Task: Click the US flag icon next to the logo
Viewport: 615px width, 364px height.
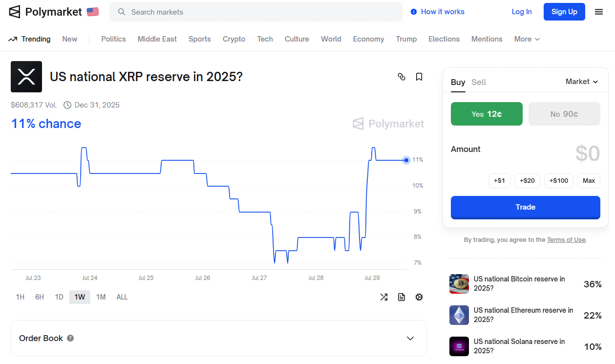Action: pos(92,11)
